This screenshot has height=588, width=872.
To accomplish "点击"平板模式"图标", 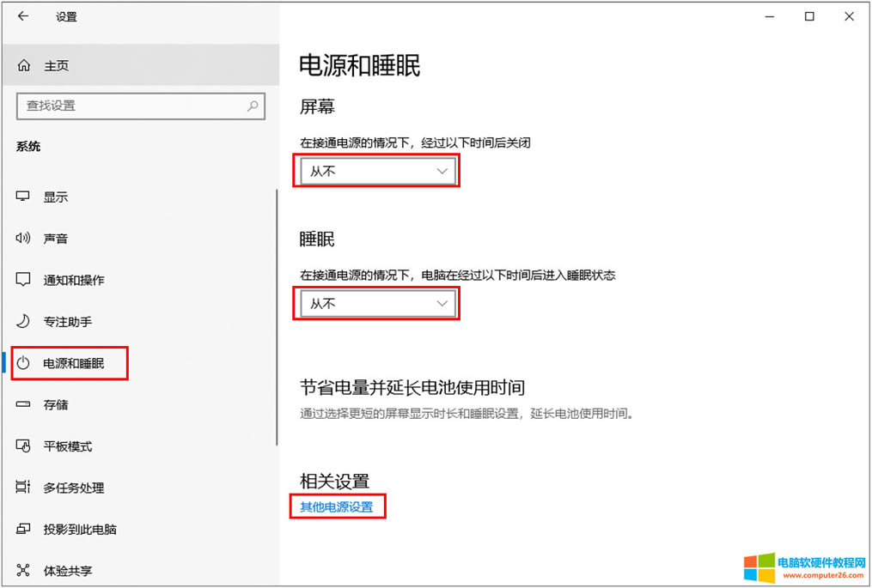I will pos(24,446).
